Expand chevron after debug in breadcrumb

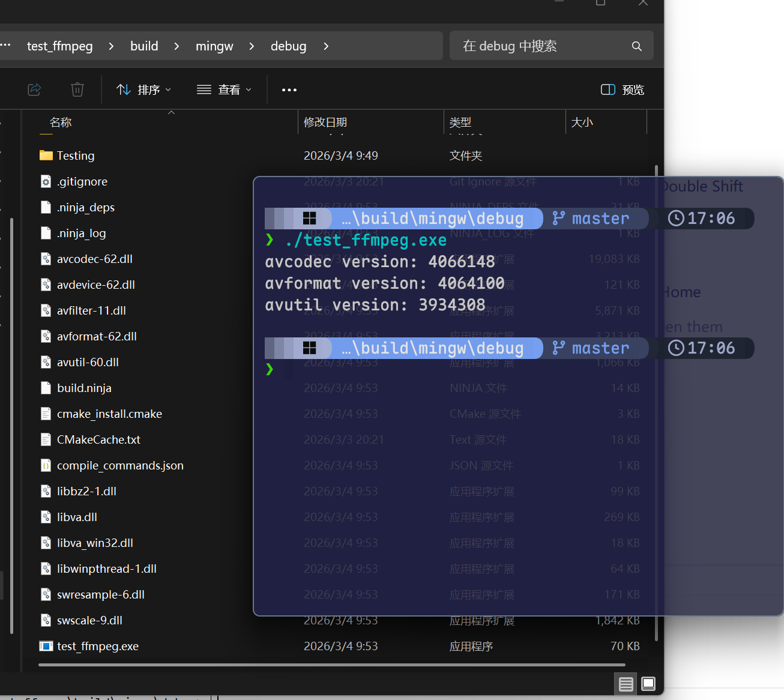click(x=326, y=46)
